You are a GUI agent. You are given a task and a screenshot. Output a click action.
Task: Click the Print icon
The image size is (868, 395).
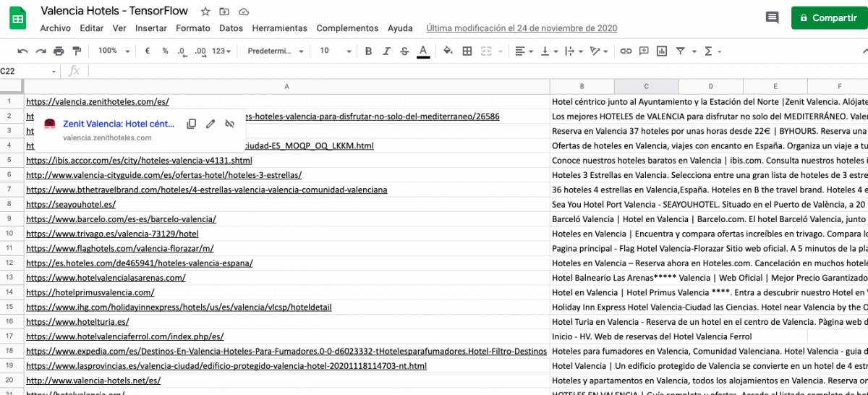(x=59, y=51)
